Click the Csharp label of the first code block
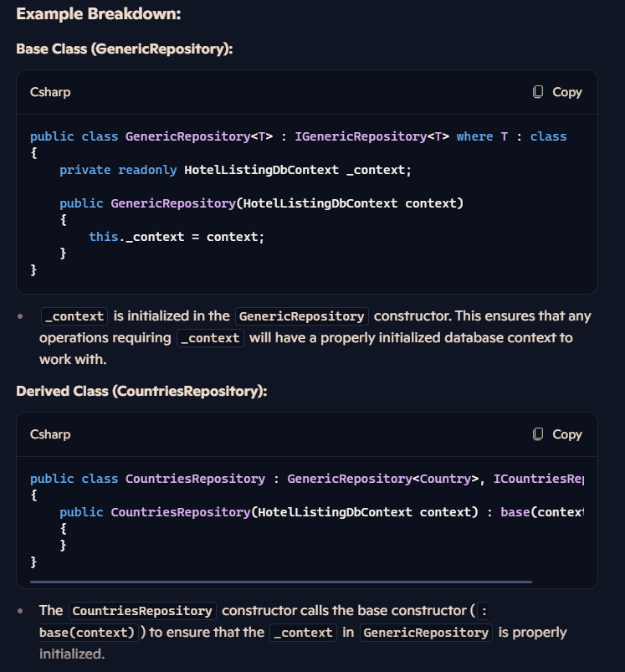The image size is (625, 672). 50,92
